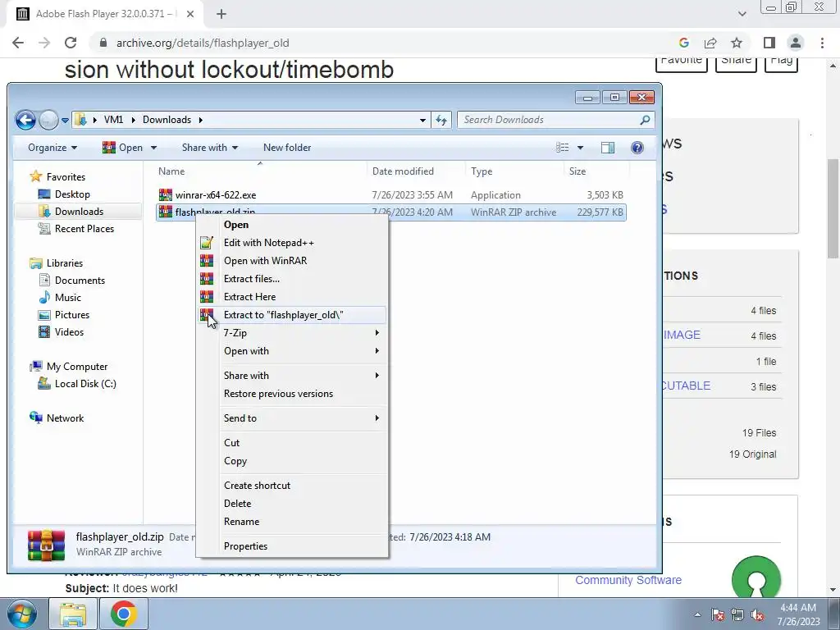The width and height of the screenshot is (840, 630).
Task: Expand the view options dropdown arrow
Action: 580,148
